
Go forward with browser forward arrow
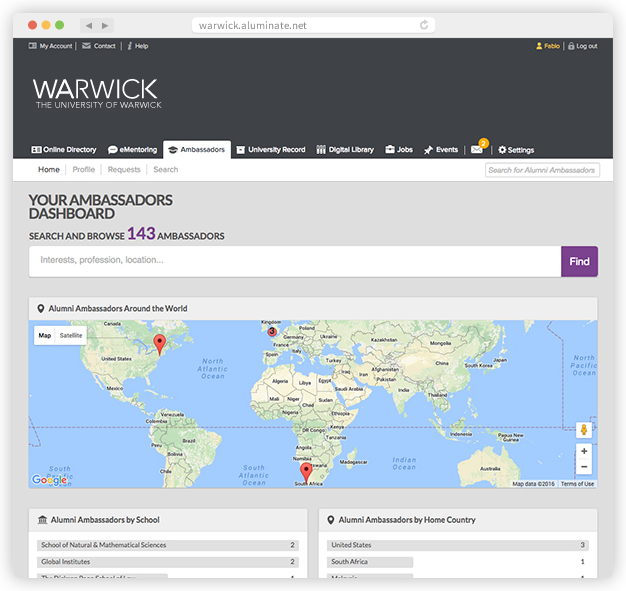105,26
